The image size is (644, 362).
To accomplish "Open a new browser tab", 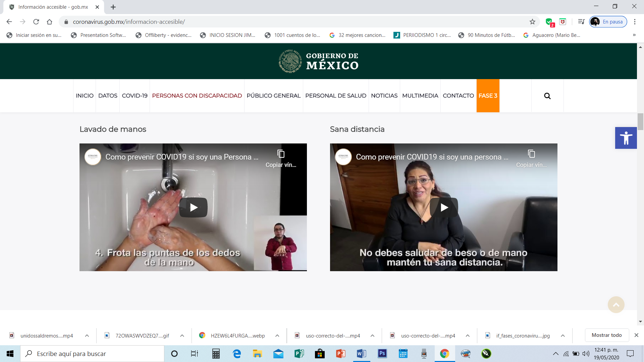I will point(113,7).
